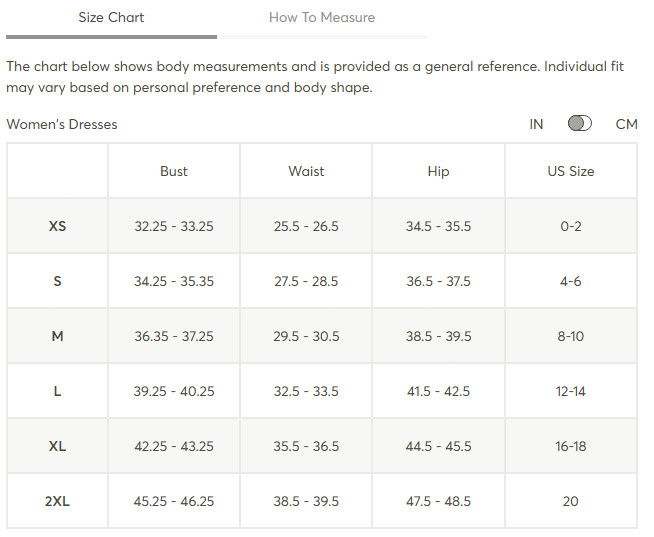Click the 0-2 US size cell
Screen dimensions: 654x537
tap(571, 226)
